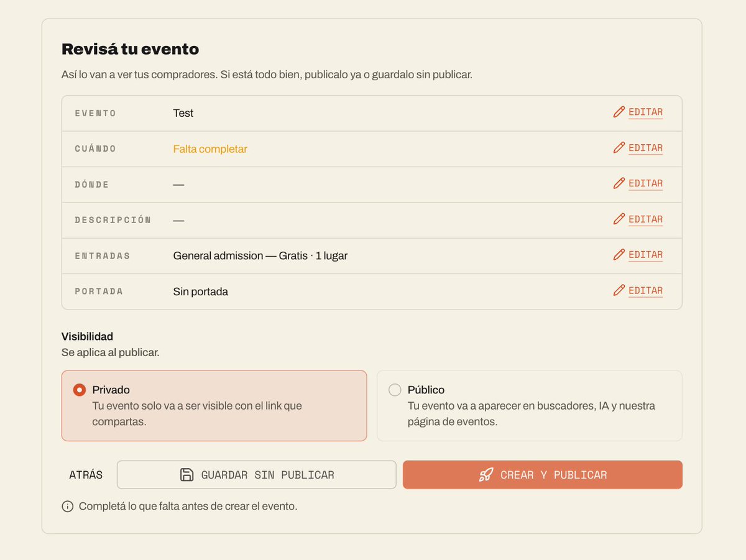This screenshot has width=746, height=560.
Task: Click Privado description about sharing link
Action: (x=197, y=413)
